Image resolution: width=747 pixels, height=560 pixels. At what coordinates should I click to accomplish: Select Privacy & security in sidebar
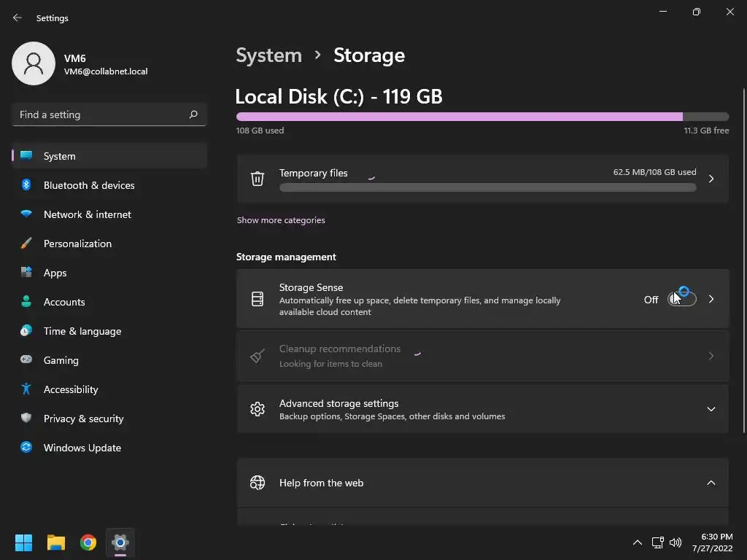point(83,419)
